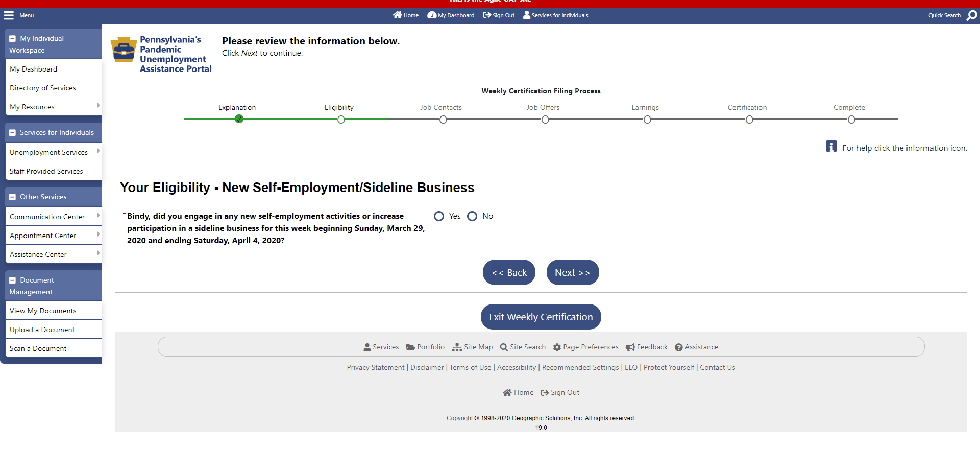Click the hamburger Menu icon
The image size is (980, 469).
(x=9, y=15)
